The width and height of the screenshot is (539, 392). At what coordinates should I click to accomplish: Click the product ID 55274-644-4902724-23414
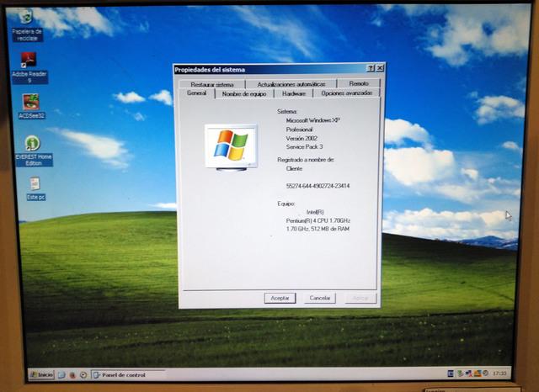tap(318, 186)
